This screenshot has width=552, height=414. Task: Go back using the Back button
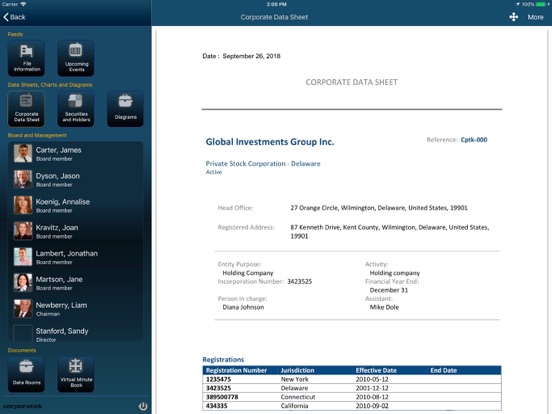pyautogui.click(x=14, y=17)
